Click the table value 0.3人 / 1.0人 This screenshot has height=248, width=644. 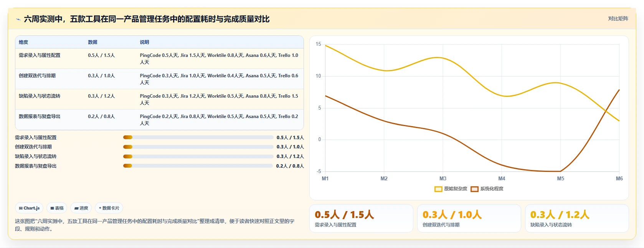(101, 76)
